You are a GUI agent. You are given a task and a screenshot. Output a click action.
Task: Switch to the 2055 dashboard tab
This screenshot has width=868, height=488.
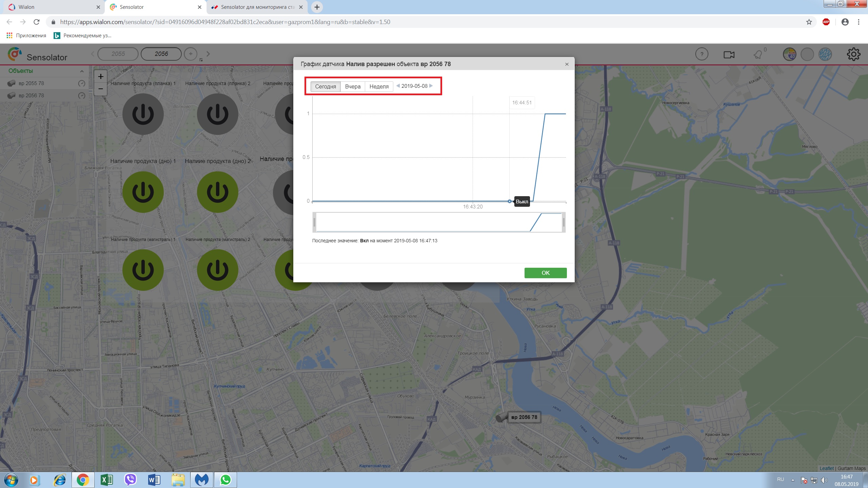point(118,54)
